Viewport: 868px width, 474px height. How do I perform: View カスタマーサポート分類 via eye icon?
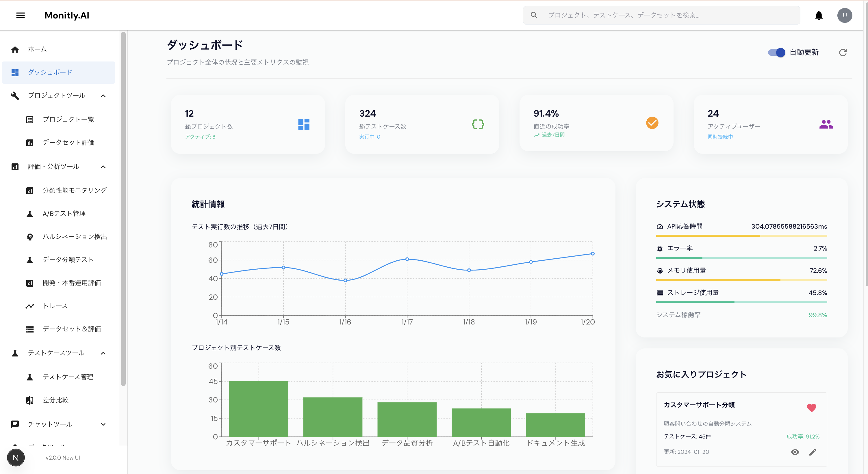(795, 452)
